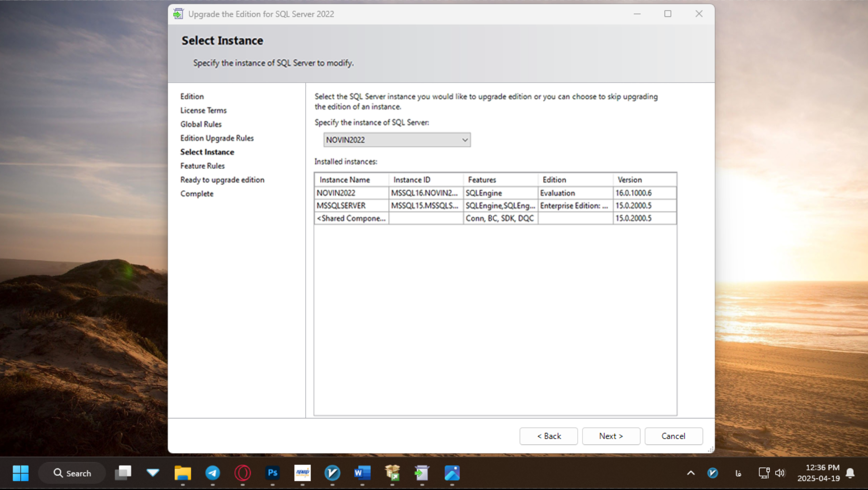Open Microsoft Word from the taskbar
Screen dimensions: 868x490
[362, 473]
